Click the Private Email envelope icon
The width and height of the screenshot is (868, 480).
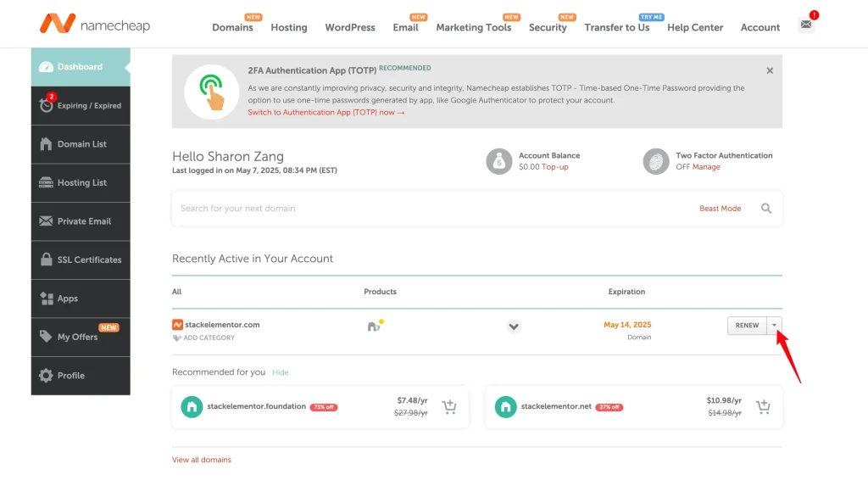click(x=46, y=220)
